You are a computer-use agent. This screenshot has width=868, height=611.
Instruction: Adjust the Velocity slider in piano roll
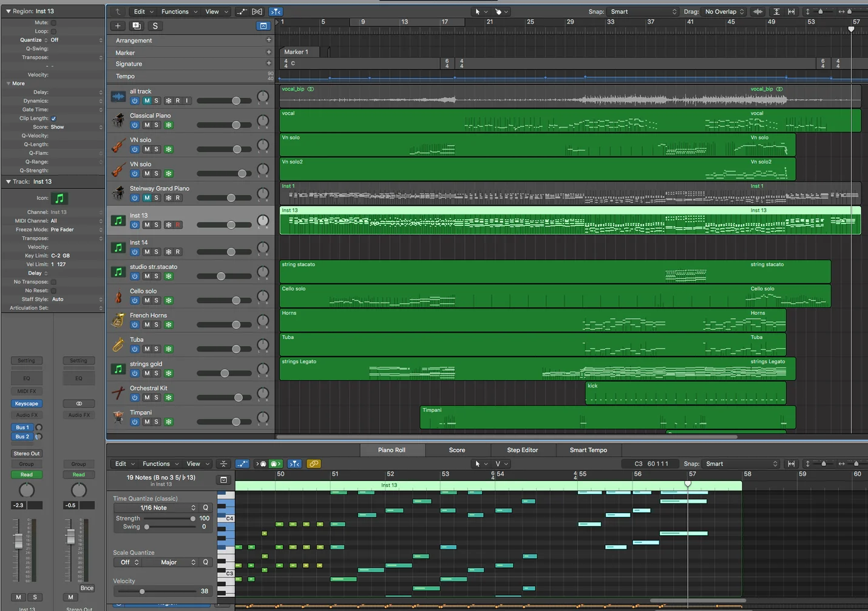(x=156, y=591)
